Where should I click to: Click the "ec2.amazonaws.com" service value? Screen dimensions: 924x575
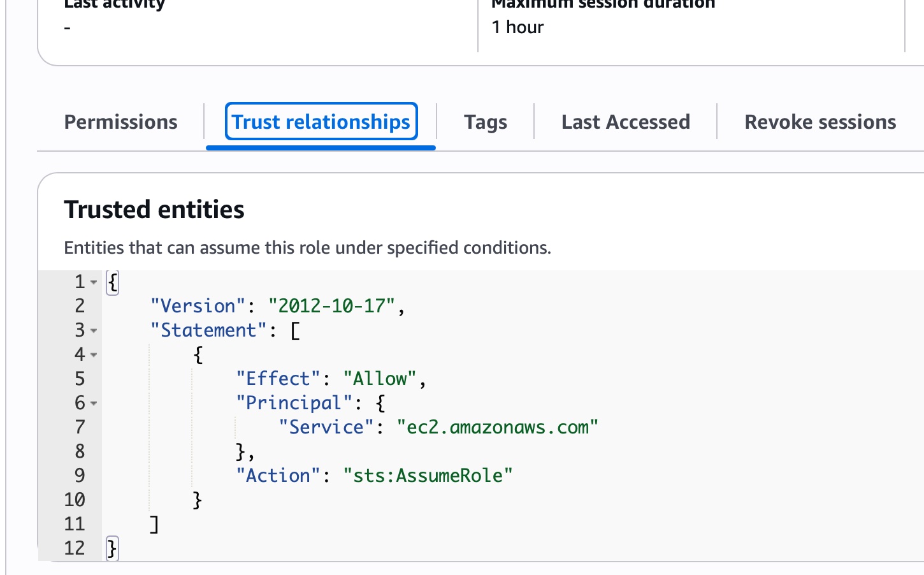(497, 427)
